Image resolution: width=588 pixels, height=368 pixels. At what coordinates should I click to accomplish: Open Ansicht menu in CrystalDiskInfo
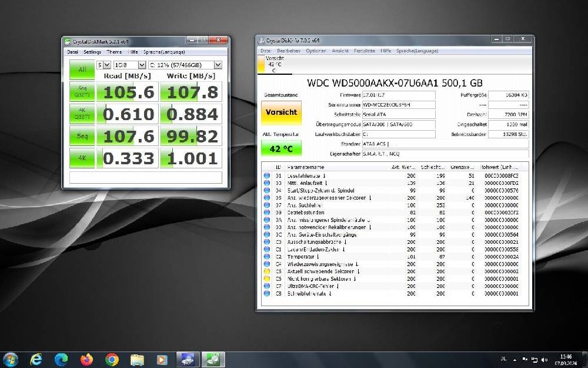click(x=340, y=51)
